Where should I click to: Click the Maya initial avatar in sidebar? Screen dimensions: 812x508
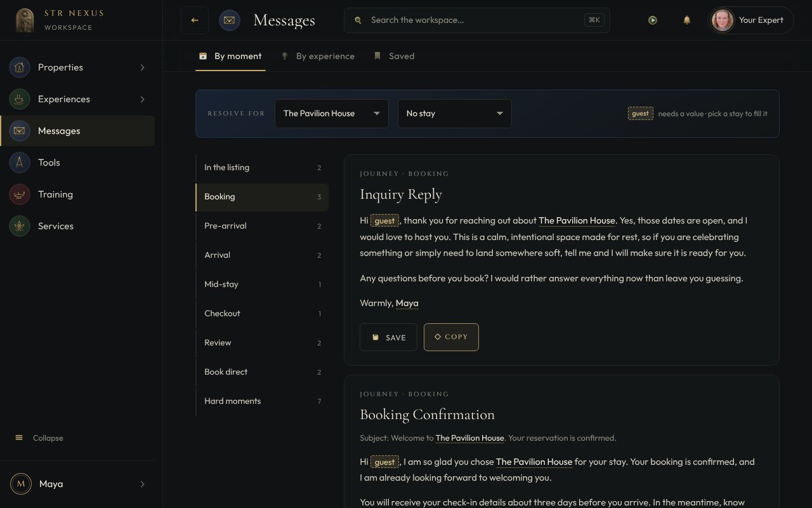pyautogui.click(x=21, y=484)
